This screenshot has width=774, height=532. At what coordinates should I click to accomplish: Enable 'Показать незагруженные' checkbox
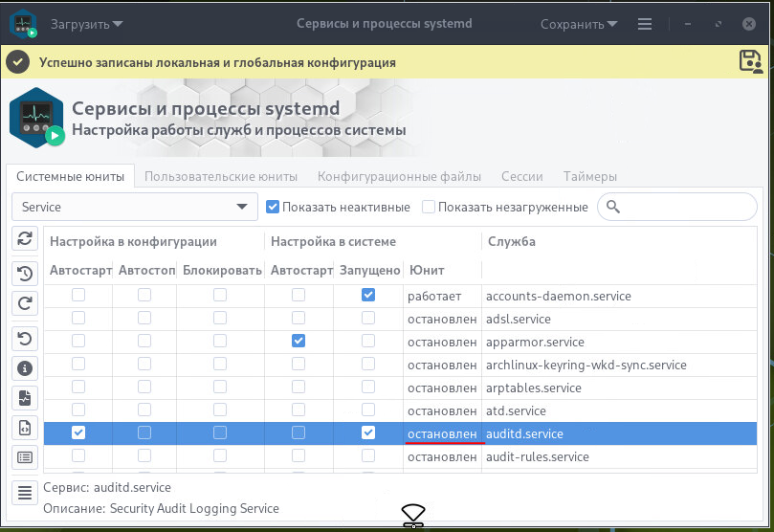click(429, 207)
